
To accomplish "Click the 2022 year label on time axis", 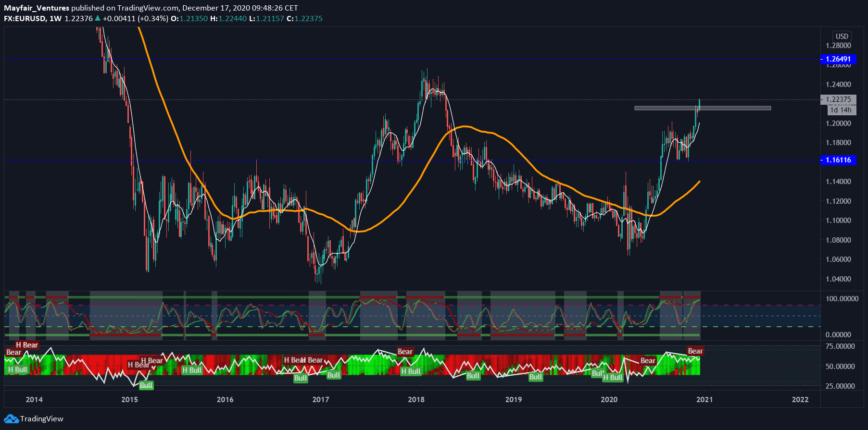I will pyautogui.click(x=801, y=400).
